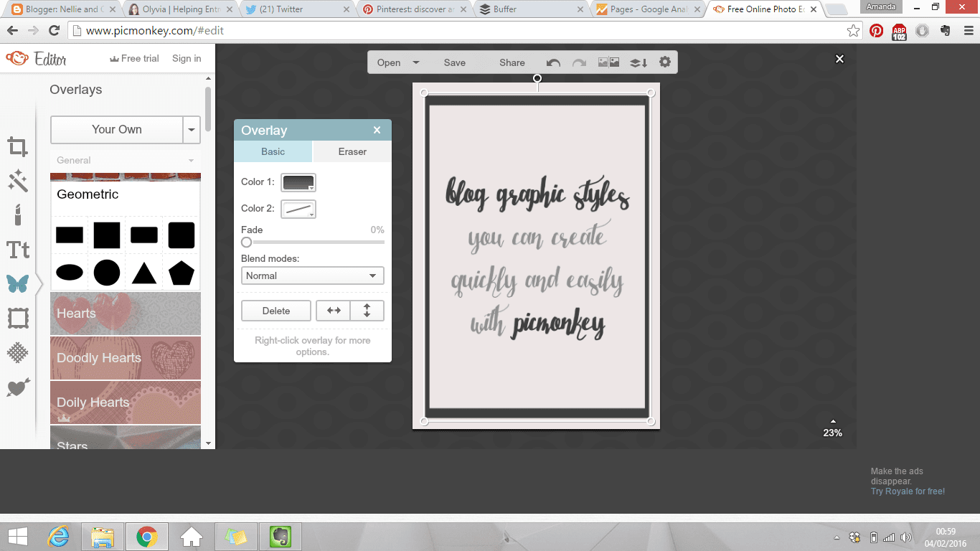This screenshot has width=980, height=551.
Task: Open the dropdown arrow beside Your Own
Action: pyautogui.click(x=192, y=130)
